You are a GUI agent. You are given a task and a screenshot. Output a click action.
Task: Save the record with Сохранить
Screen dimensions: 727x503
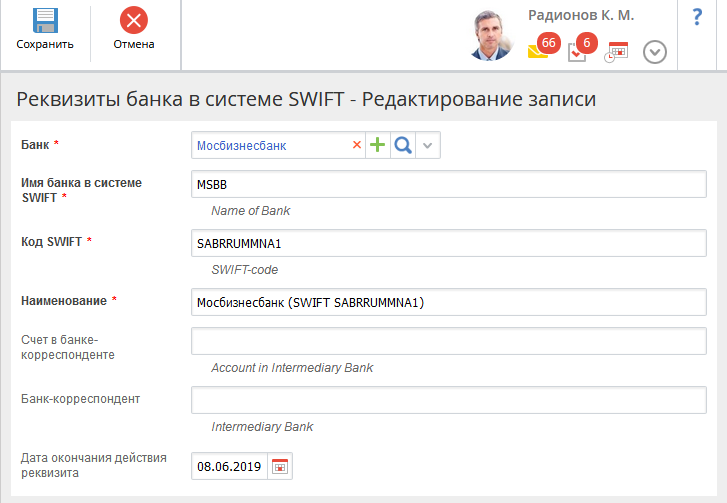[45, 29]
